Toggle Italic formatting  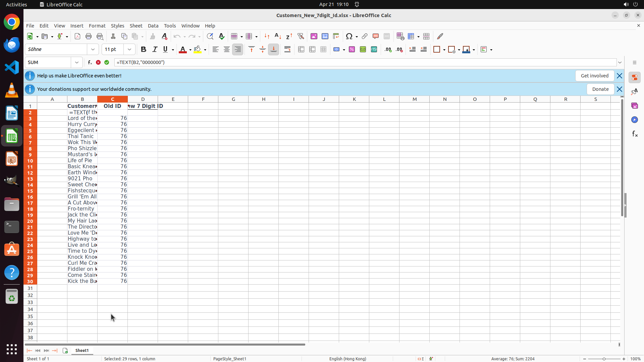(155, 49)
